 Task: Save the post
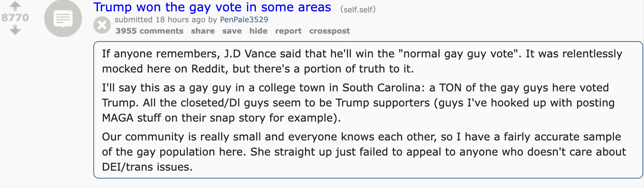point(232,31)
